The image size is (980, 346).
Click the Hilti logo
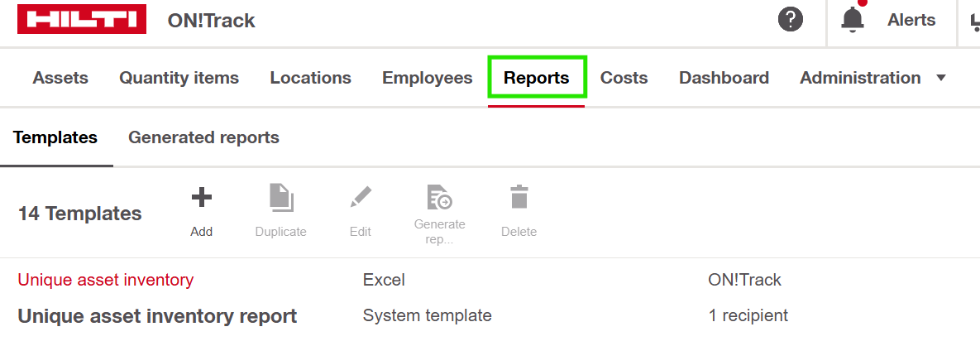coord(81,21)
